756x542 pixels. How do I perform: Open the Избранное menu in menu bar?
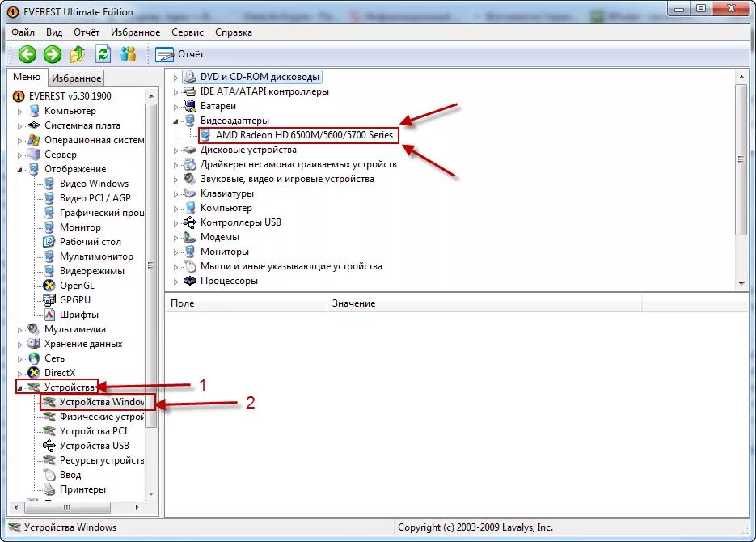point(136,32)
